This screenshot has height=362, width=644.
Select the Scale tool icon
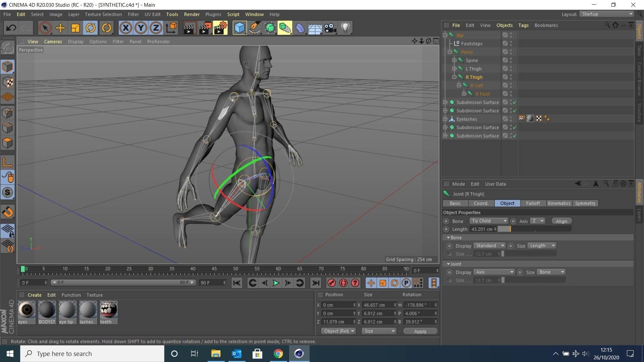pyautogui.click(x=75, y=28)
